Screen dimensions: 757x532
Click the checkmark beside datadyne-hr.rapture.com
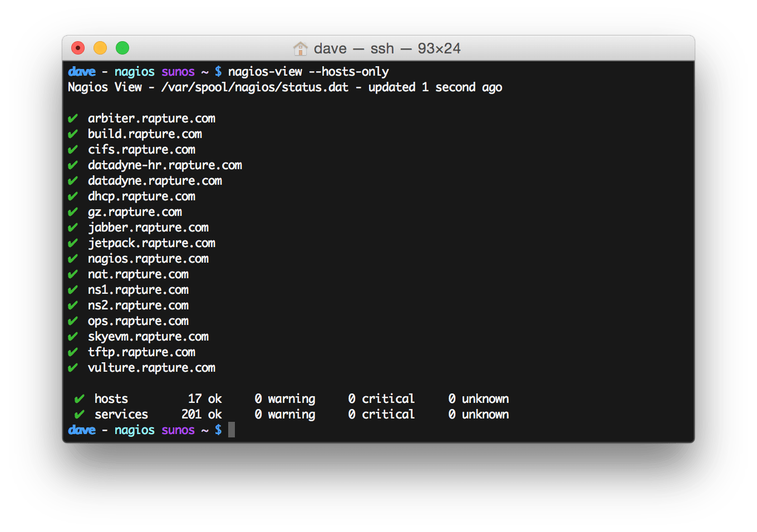[x=73, y=165]
